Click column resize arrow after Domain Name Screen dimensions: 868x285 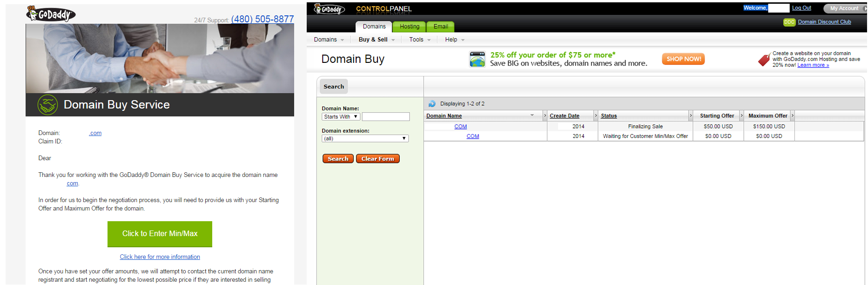click(x=545, y=115)
